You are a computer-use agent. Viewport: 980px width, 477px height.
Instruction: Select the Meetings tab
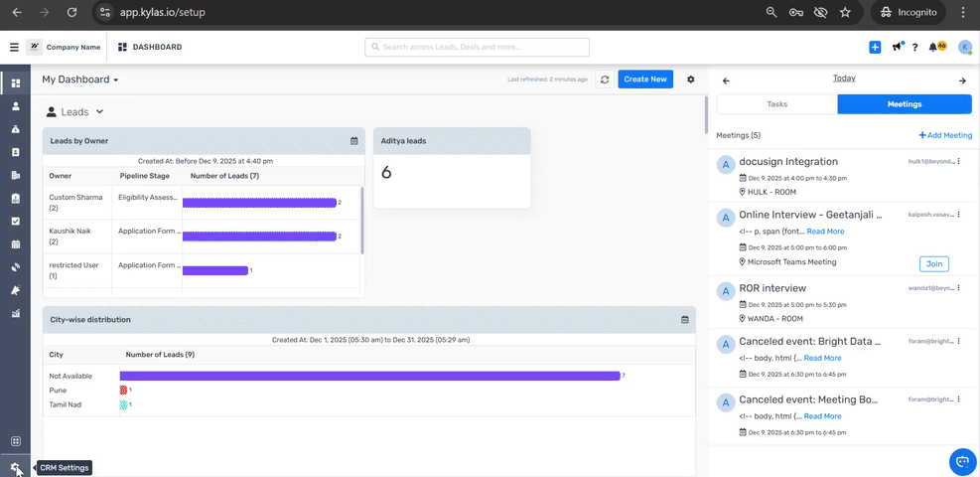[x=904, y=104]
